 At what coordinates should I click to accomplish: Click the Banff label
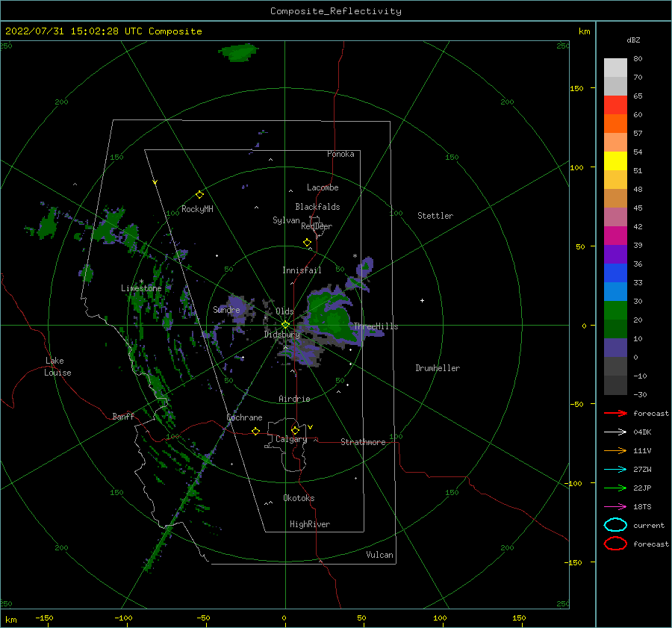point(123,416)
